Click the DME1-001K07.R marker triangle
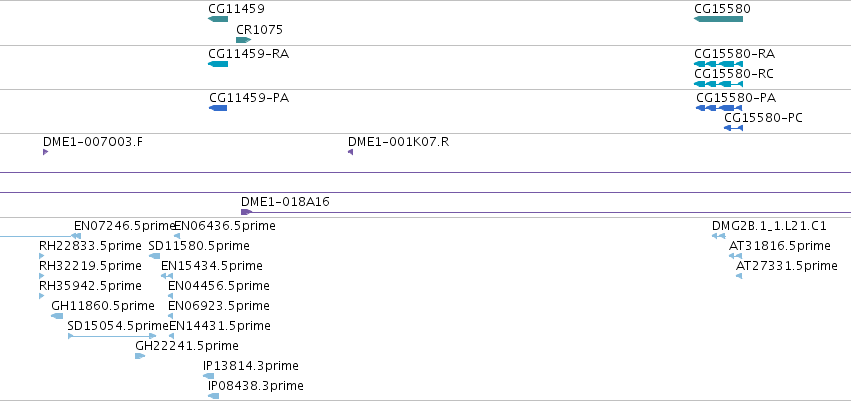This screenshot has height=401, width=851. (x=351, y=152)
